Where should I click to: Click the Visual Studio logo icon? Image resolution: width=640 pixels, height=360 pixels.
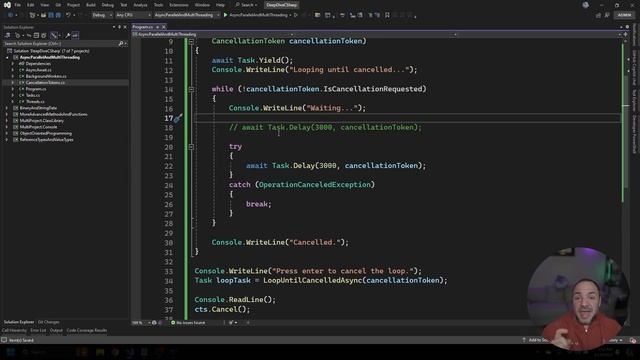[7, 5]
